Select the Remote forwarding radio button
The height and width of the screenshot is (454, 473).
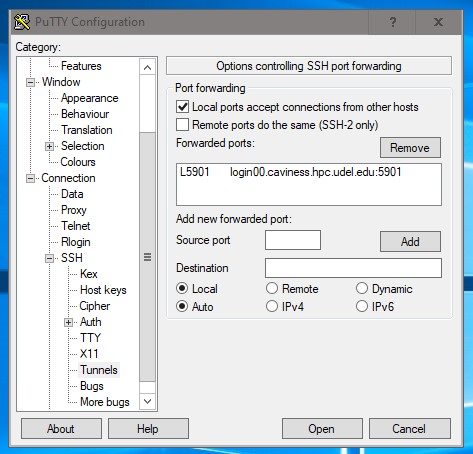tap(272, 288)
